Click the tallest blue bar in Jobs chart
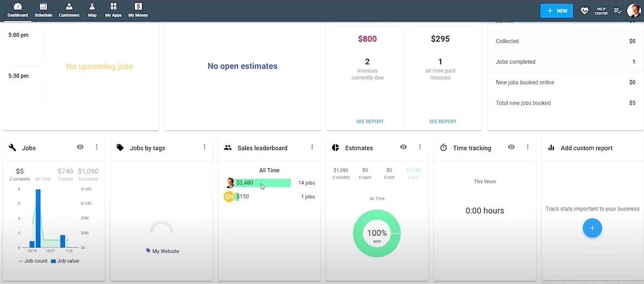The width and height of the screenshot is (644, 284). point(38,218)
